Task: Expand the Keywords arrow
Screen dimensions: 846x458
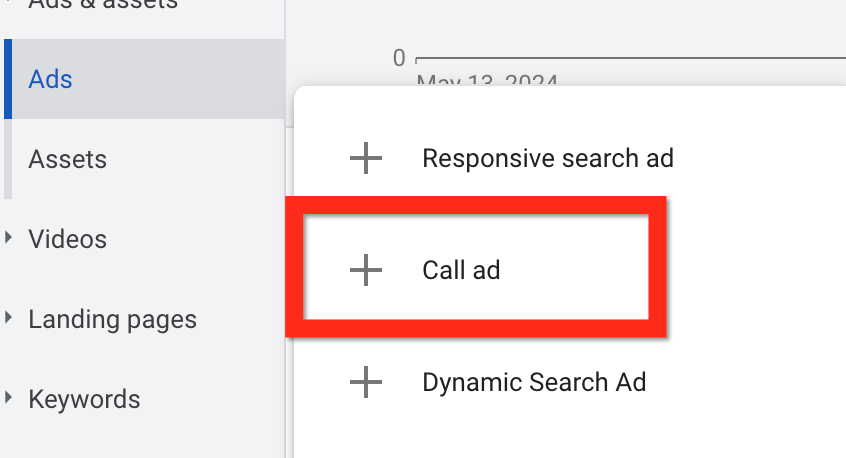Action: coord(8,398)
